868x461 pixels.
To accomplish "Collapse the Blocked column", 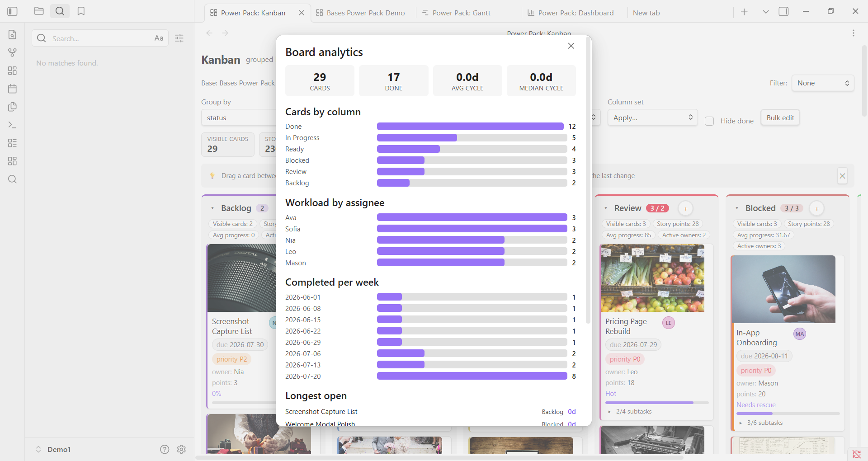I will click(737, 208).
